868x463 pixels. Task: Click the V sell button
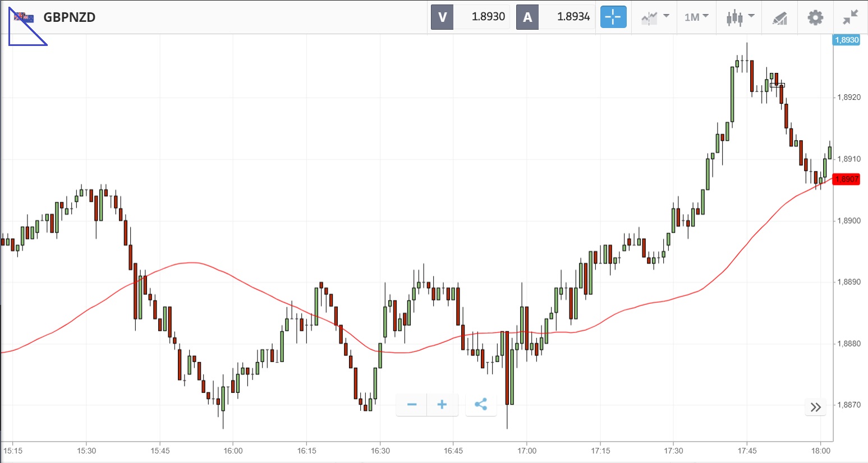click(x=442, y=17)
